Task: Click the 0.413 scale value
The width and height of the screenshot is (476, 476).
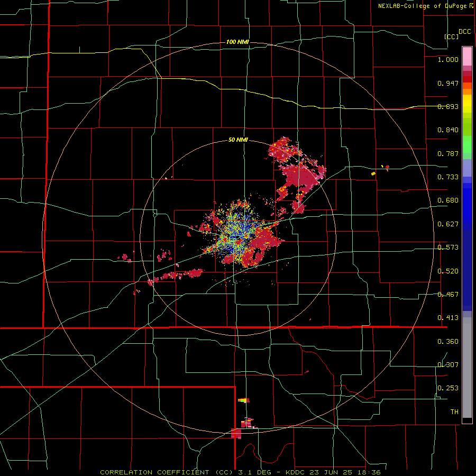Action: click(x=448, y=318)
